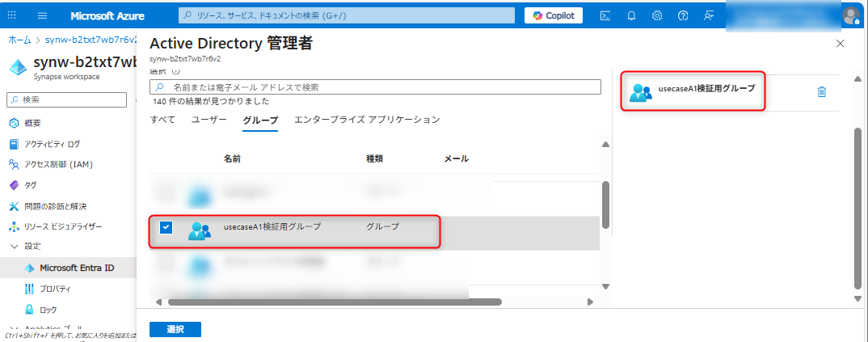Open the hamburger portal menu

(43, 15)
